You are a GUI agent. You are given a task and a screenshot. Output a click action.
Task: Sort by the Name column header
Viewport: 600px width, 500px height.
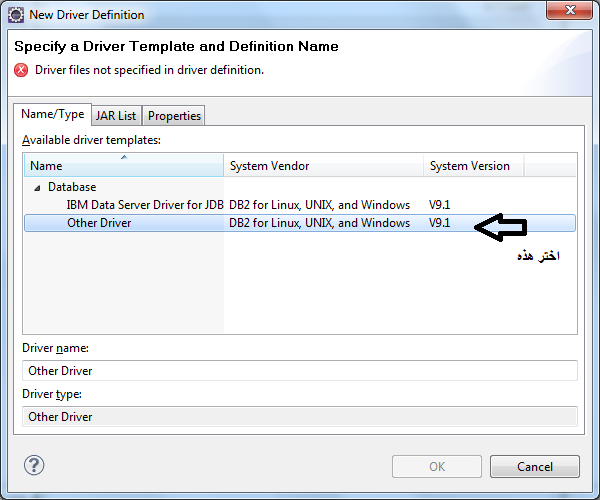(x=124, y=166)
